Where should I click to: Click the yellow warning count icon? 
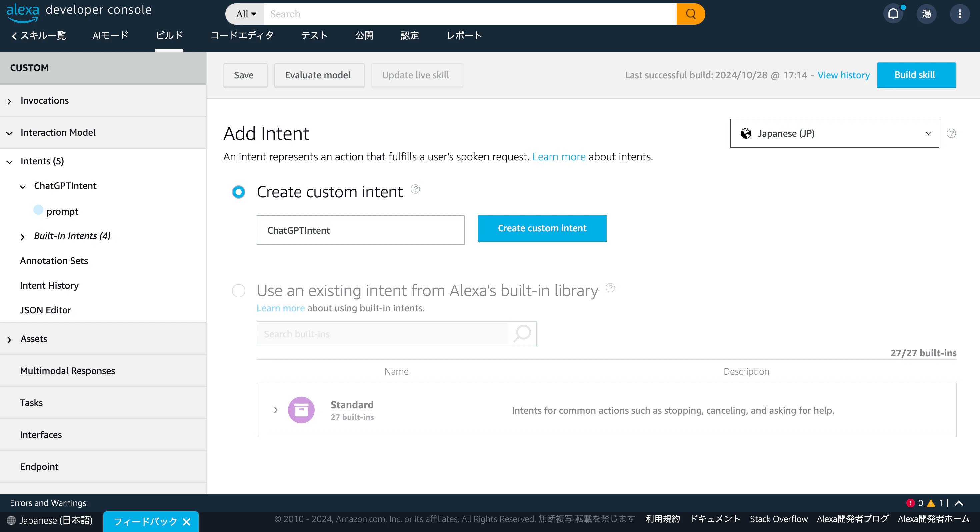coord(931,503)
